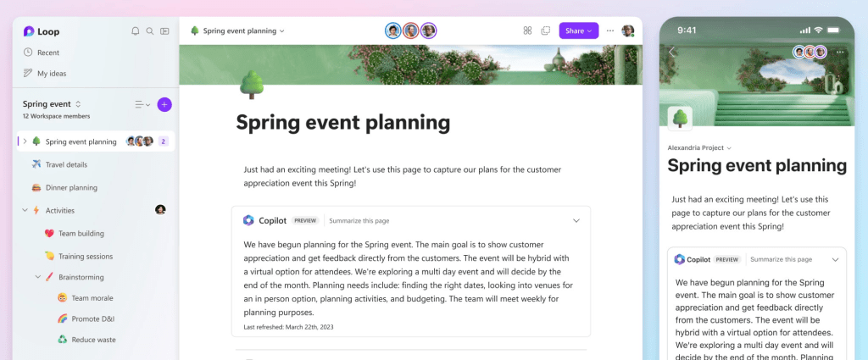Viewport: 868px width, 360px height.
Task: Collapse the Brainstorming subsection
Action: (38, 277)
